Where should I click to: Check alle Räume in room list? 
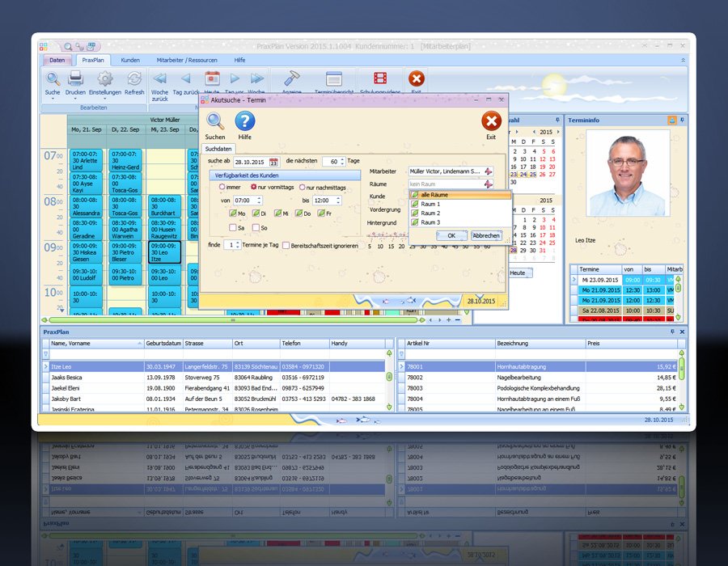(415, 195)
